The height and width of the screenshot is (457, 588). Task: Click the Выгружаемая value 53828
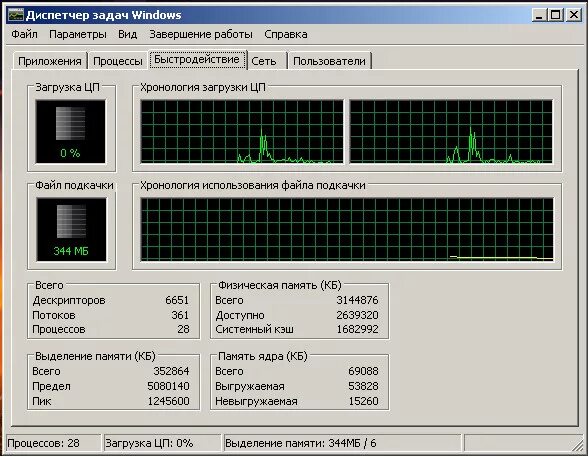pyautogui.click(x=363, y=386)
